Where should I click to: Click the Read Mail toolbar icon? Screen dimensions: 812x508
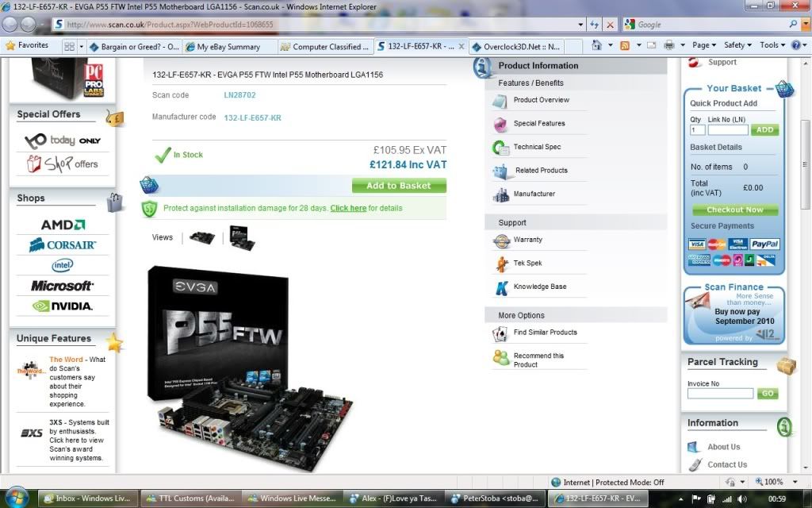click(652, 45)
